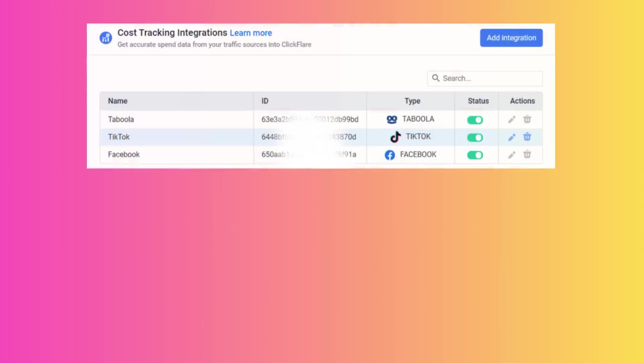Focus the Search input field
This screenshot has height=363, width=644.
(x=485, y=79)
